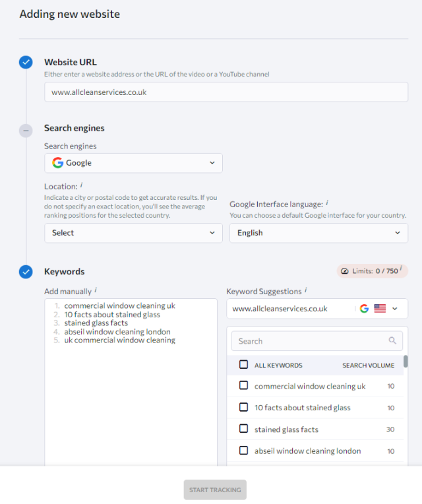422x504 pixels.
Task: Click the Limits info icon
Action: 400,270
